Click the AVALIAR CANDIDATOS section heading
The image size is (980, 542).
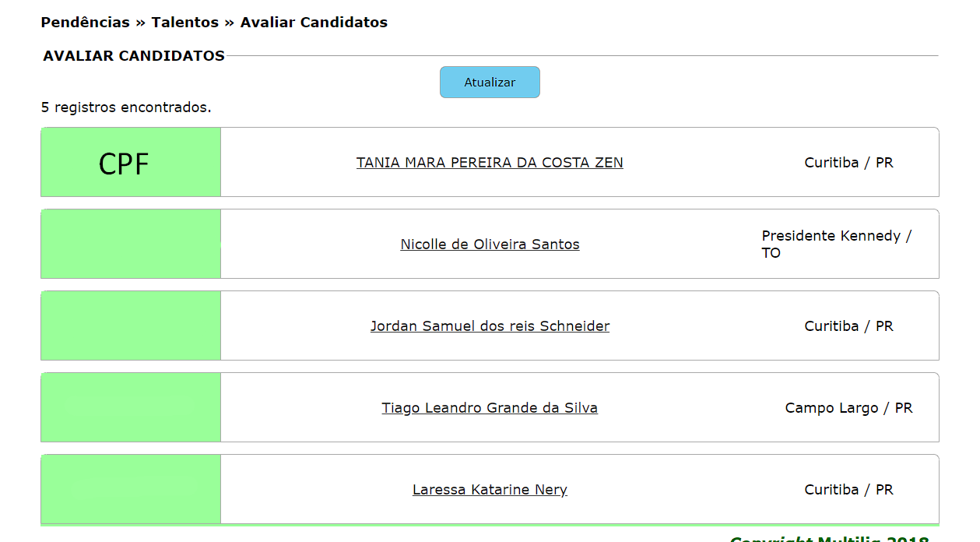pyautogui.click(x=134, y=56)
